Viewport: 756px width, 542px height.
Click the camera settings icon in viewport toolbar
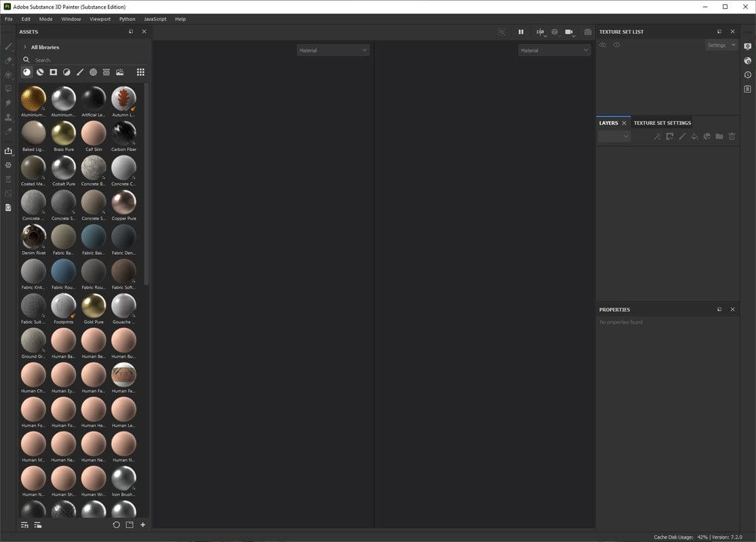pos(570,32)
